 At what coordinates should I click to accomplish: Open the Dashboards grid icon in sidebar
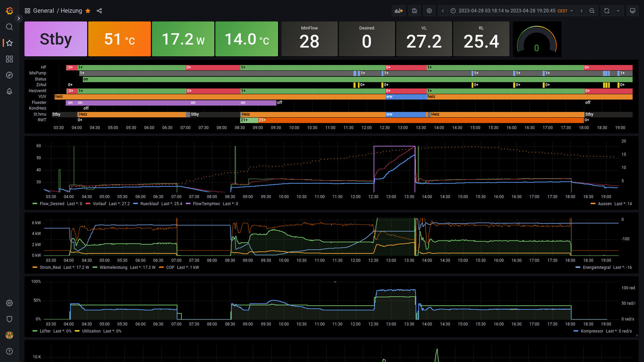coord(9,59)
